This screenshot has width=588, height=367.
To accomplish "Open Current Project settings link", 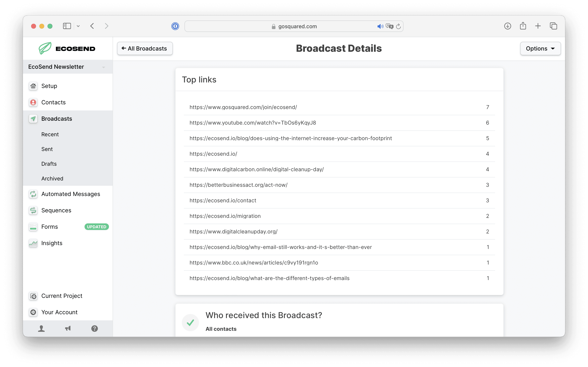I will point(62,296).
